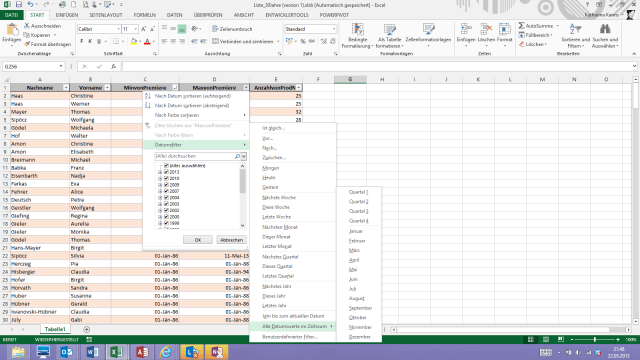Image resolution: width=640 pixels, height=360 pixels.
Task: Uncheck the 2004 year checkbox
Action: click(x=166, y=198)
